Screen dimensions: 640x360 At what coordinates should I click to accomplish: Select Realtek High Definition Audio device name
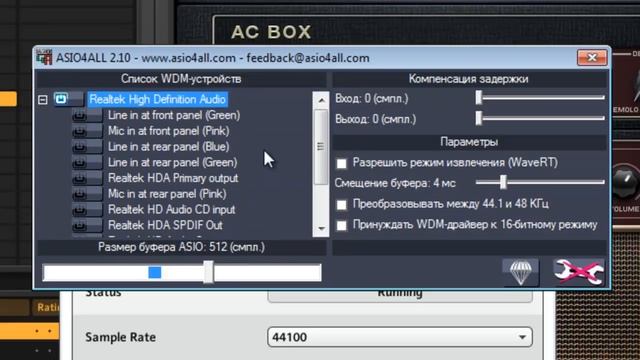pyautogui.click(x=158, y=99)
